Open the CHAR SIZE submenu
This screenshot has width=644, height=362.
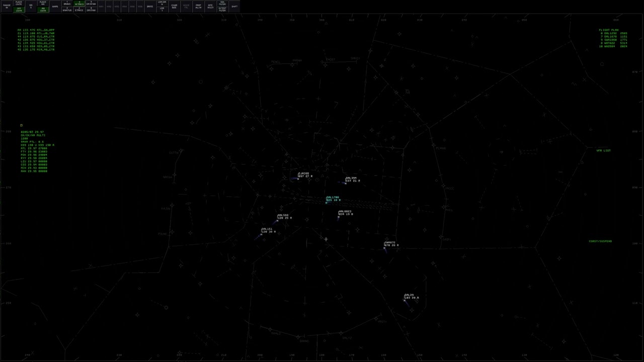174,6
